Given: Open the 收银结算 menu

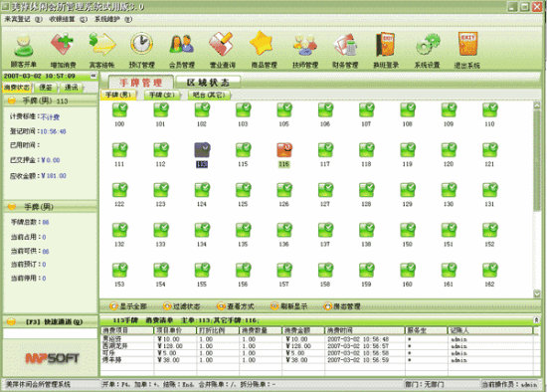Looking at the screenshot, I should 68,19.
